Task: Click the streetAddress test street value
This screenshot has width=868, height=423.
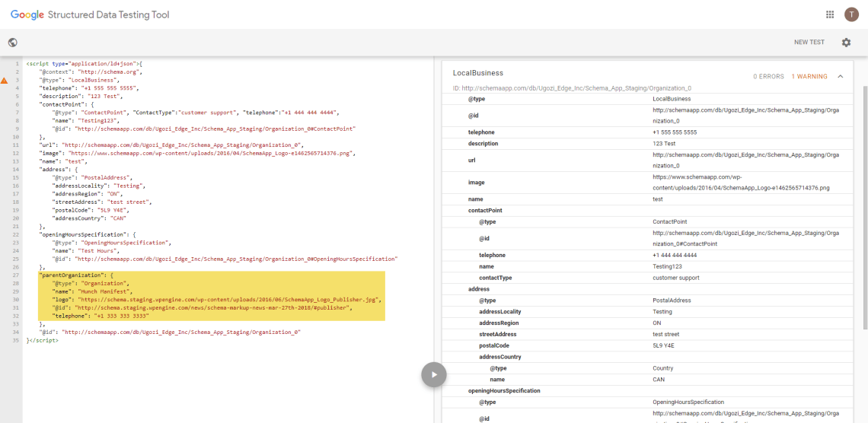Action: click(666, 334)
